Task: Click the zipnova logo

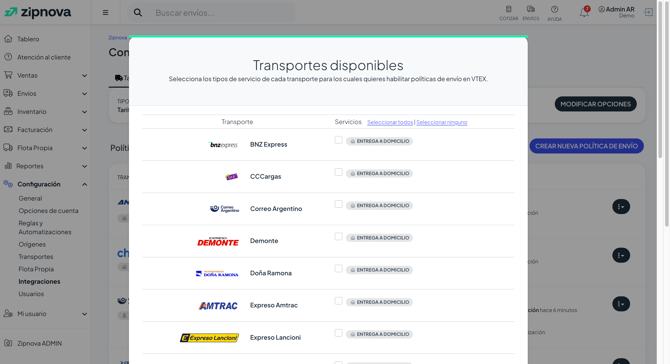Action: (x=38, y=12)
